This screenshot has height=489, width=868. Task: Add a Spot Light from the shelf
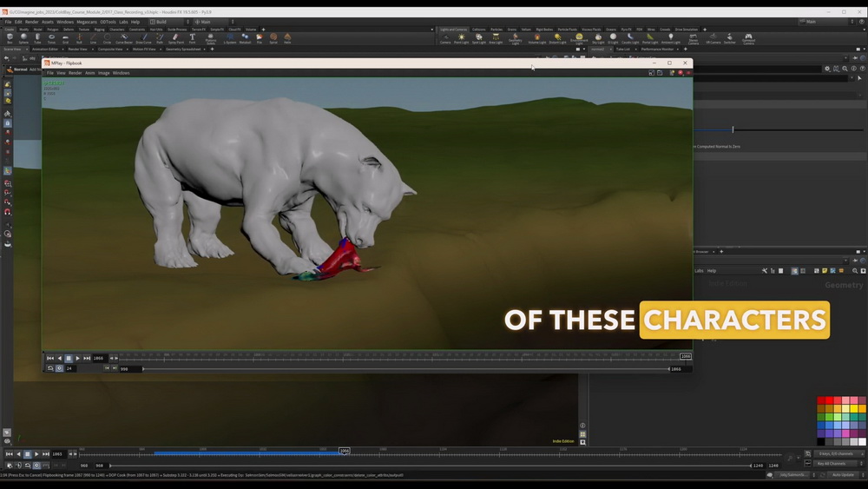click(479, 38)
